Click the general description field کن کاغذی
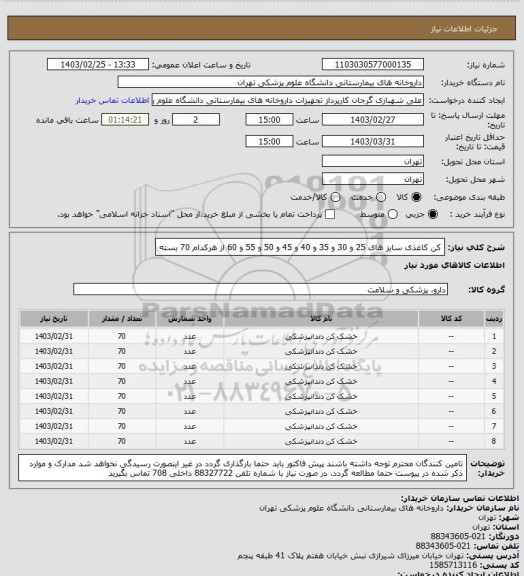 [x=300, y=247]
